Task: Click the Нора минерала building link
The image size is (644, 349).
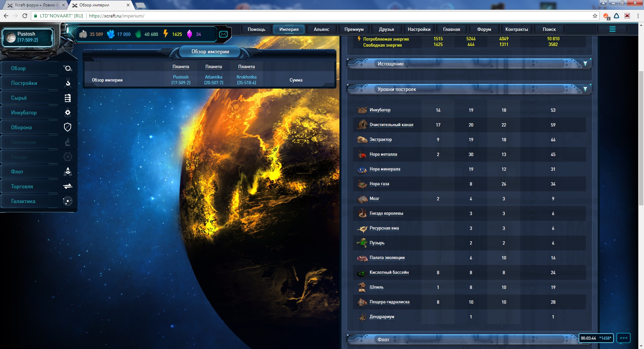Action: tap(385, 169)
